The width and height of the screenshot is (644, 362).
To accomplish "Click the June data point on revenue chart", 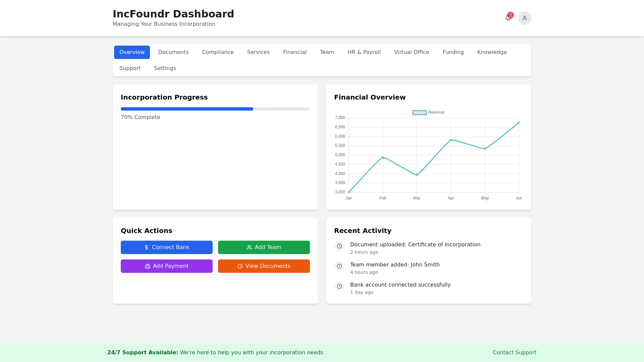I will pos(519,123).
